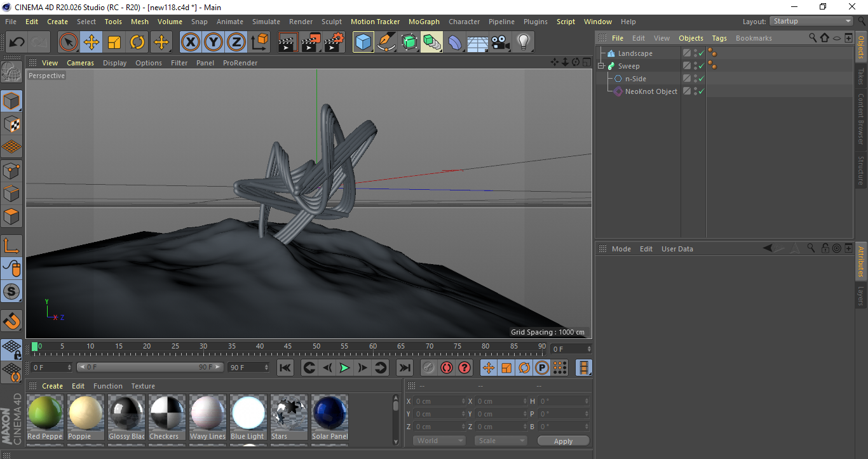Add a Cube primitive object
This screenshot has width=868, height=459.
363,43
